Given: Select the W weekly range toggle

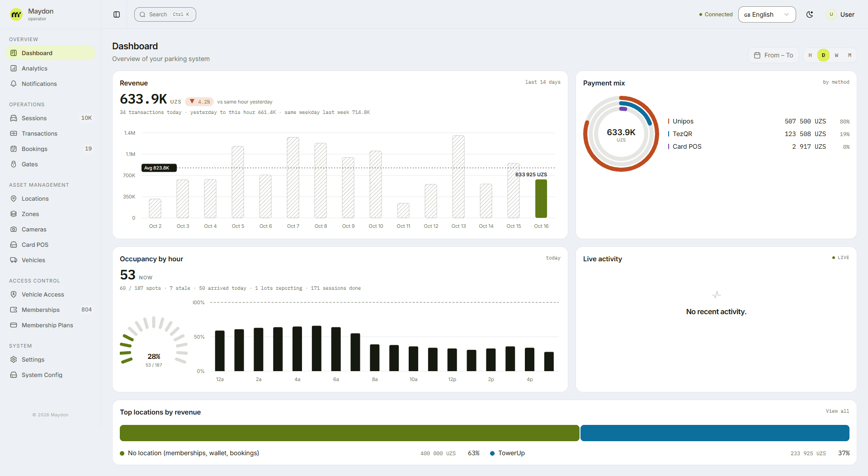Looking at the screenshot, I should [x=836, y=55].
